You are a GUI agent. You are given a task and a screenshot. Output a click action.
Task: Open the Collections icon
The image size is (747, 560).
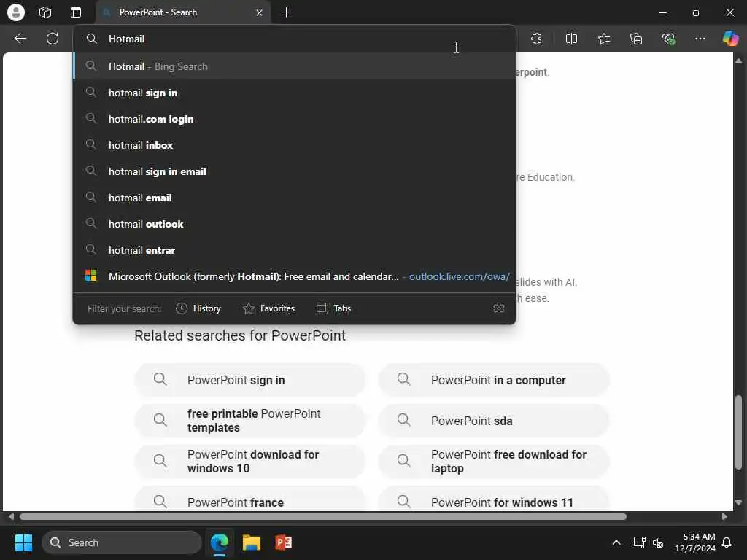tap(636, 39)
